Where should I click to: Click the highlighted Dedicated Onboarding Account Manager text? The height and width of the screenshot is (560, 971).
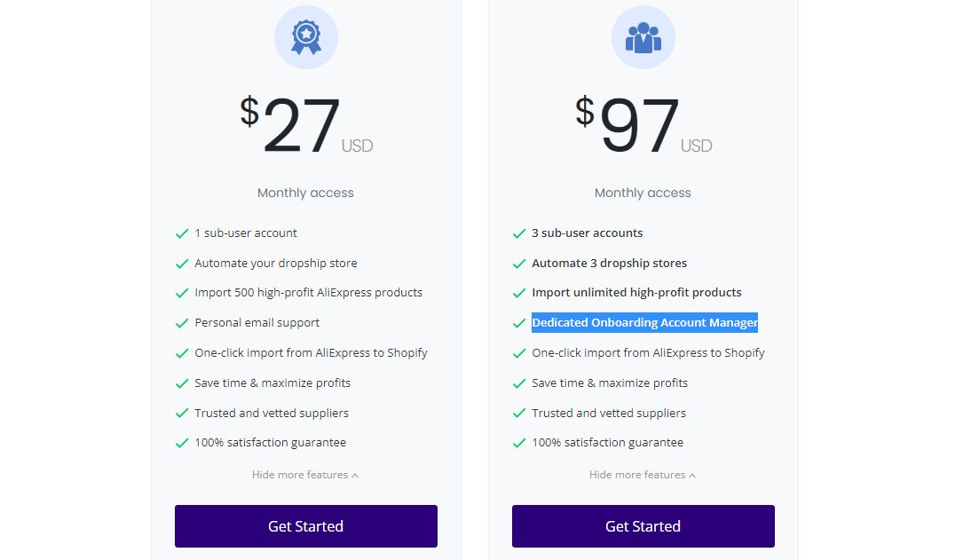coord(644,323)
